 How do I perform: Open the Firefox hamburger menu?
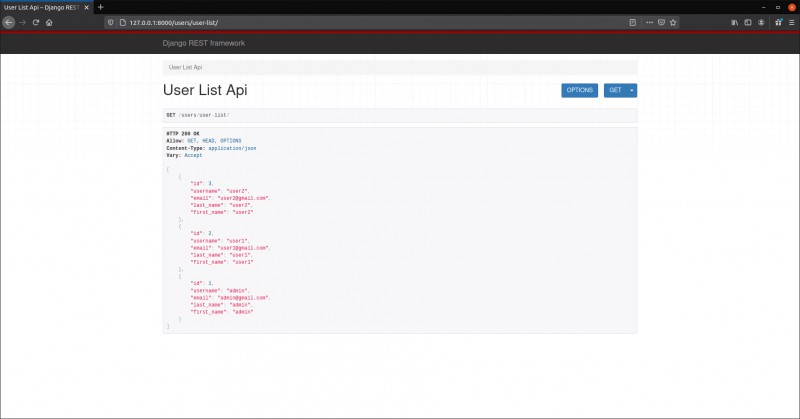(x=792, y=22)
